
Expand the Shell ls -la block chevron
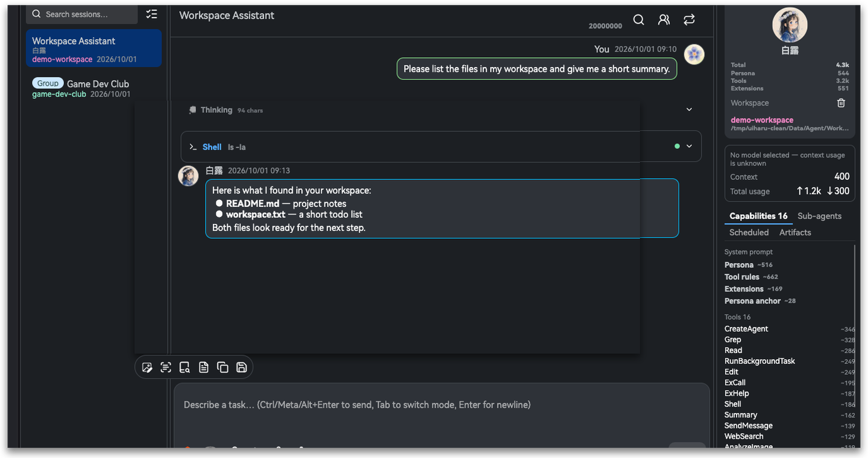tap(689, 146)
